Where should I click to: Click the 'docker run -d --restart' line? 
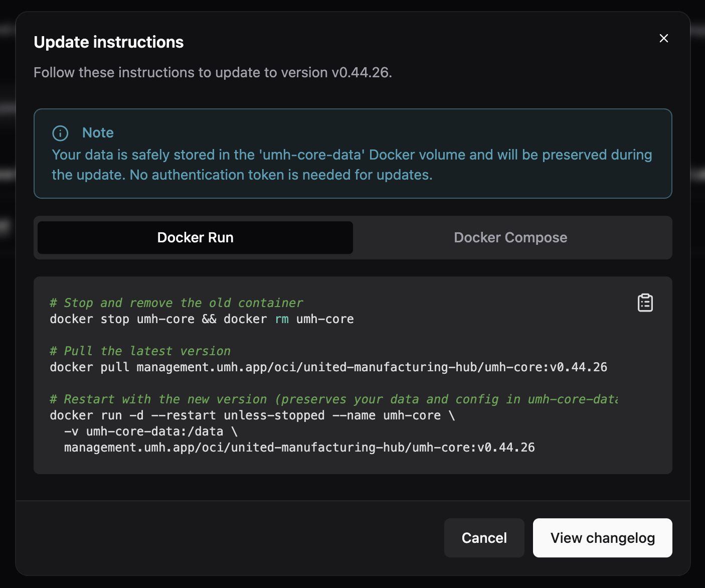coord(252,415)
